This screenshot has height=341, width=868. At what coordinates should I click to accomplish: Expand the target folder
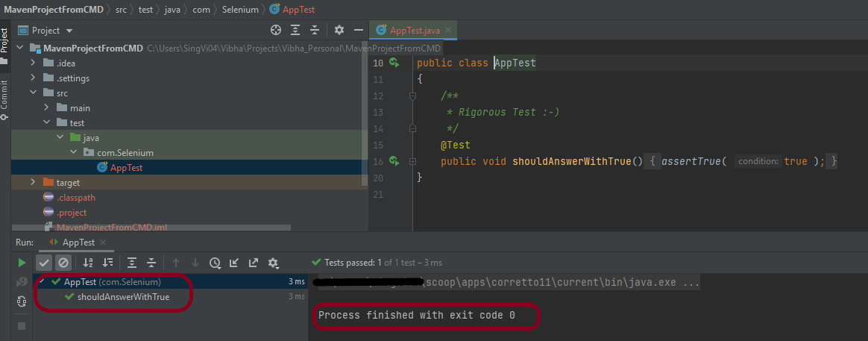[x=34, y=183]
